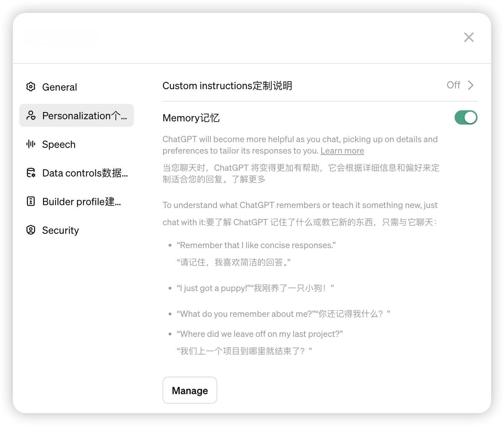Select the Personalization tab

click(x=77, y=115)
